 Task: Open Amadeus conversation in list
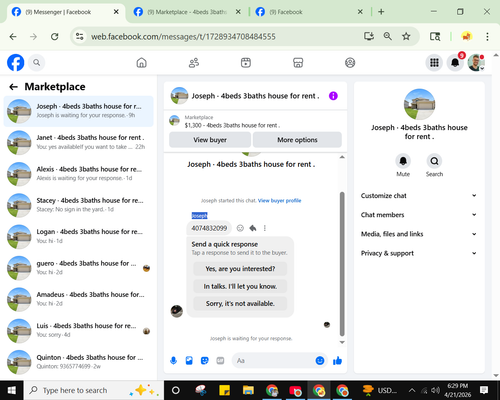tap(78, 299)
